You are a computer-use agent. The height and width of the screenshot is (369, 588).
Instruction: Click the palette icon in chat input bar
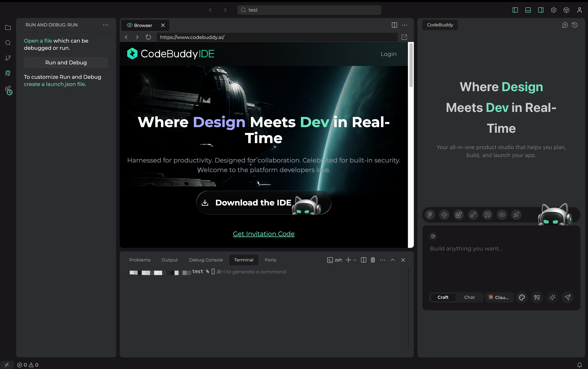click(x=522, y=297)
